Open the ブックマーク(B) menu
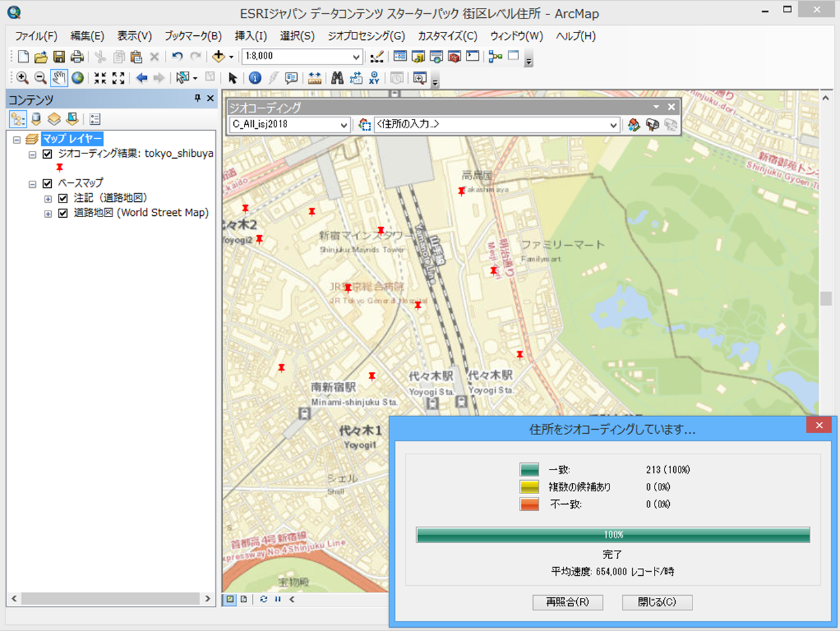The height and width of the screenshot is (631, 840). (x=193, y=36)
